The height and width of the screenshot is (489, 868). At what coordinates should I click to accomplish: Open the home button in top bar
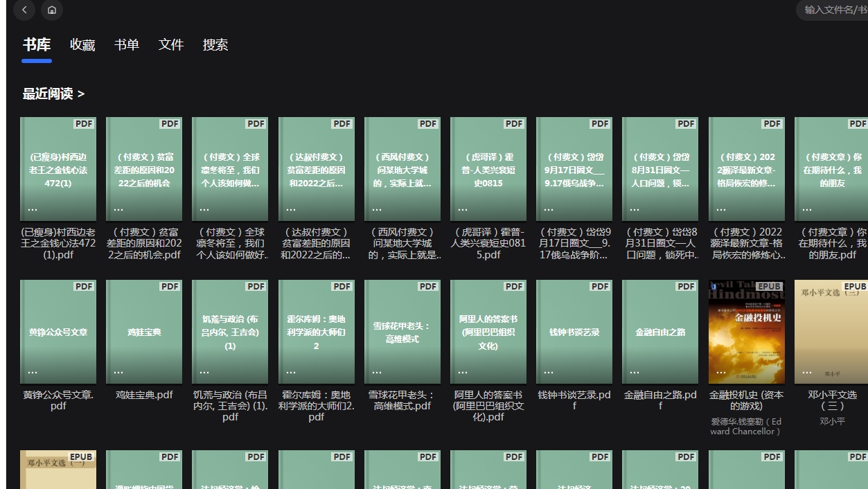tap(52, 10)
